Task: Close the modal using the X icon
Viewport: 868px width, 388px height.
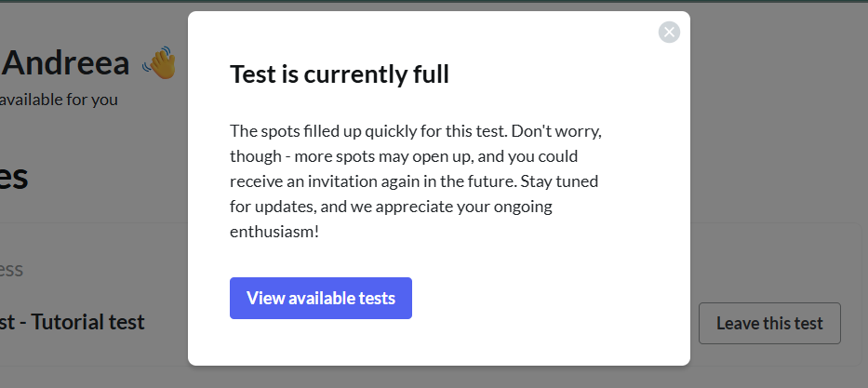Action: (x=669, y=33)
